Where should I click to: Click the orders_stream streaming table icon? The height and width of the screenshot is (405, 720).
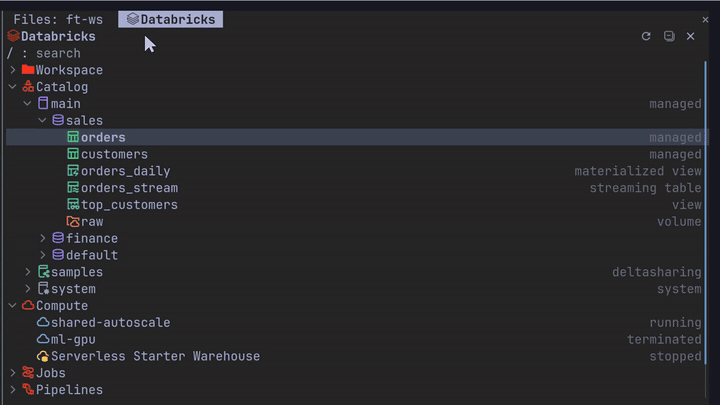pyautogui.click(x=73, y=187)
